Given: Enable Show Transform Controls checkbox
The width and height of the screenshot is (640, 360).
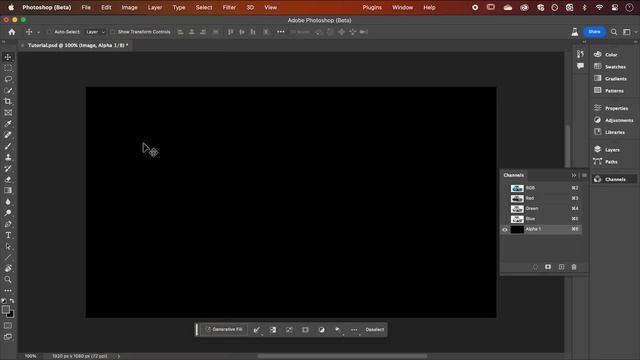Looking at the screenshot, I should [x=113, y=32].
